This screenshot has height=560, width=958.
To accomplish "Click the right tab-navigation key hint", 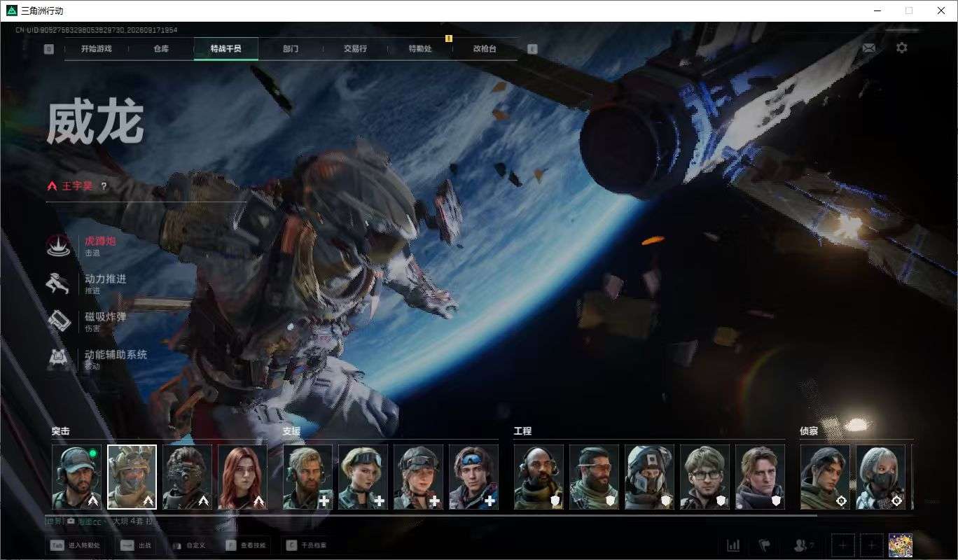I will (x=532, y=49).
